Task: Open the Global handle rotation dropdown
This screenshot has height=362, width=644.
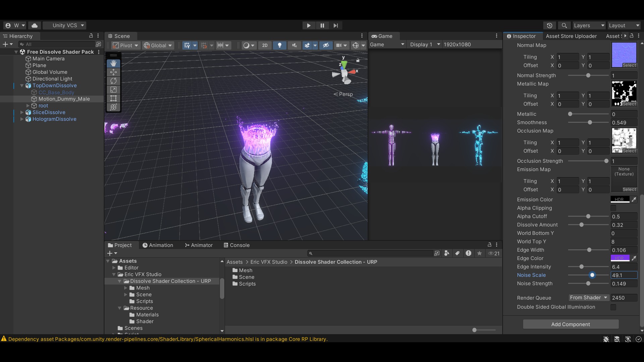Action: tap(158, 46)
